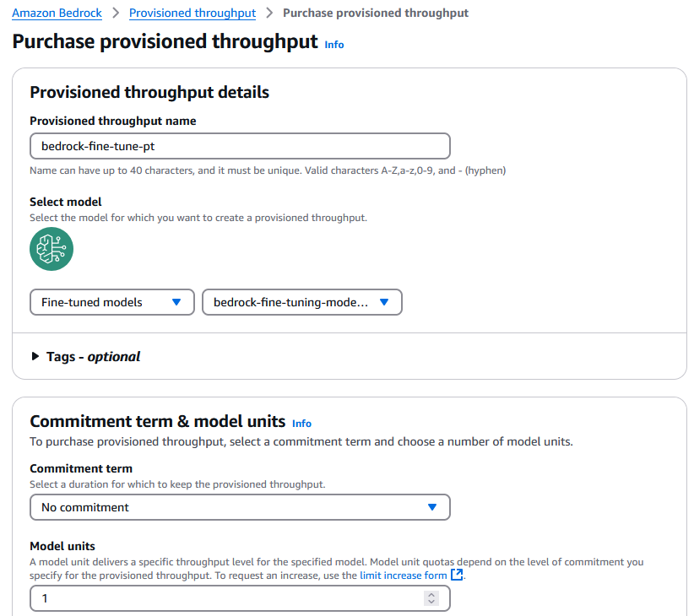This screenshot has width=694, height=616.
Task: Click the green model provider icon
Action: click(52, 249)
